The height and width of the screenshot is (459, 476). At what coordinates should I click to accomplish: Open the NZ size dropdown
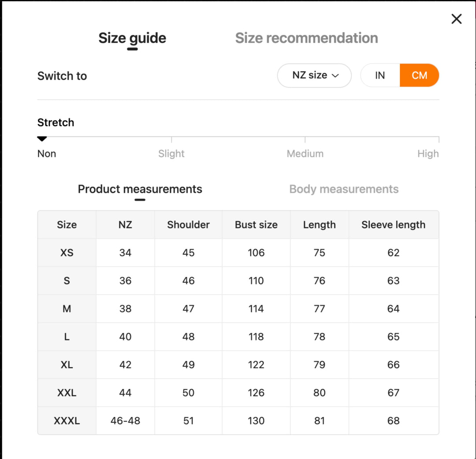pos(314,75)
